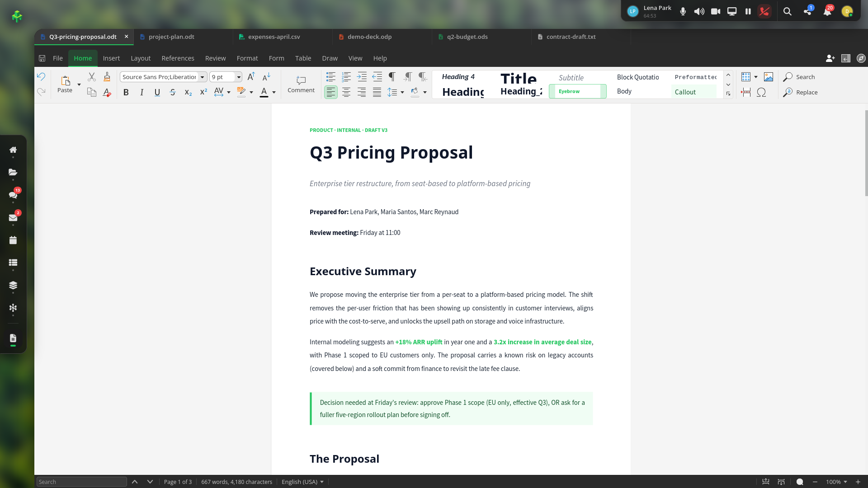Open the Insert menu tab
The image size is (868, 488).
[111, 58]
